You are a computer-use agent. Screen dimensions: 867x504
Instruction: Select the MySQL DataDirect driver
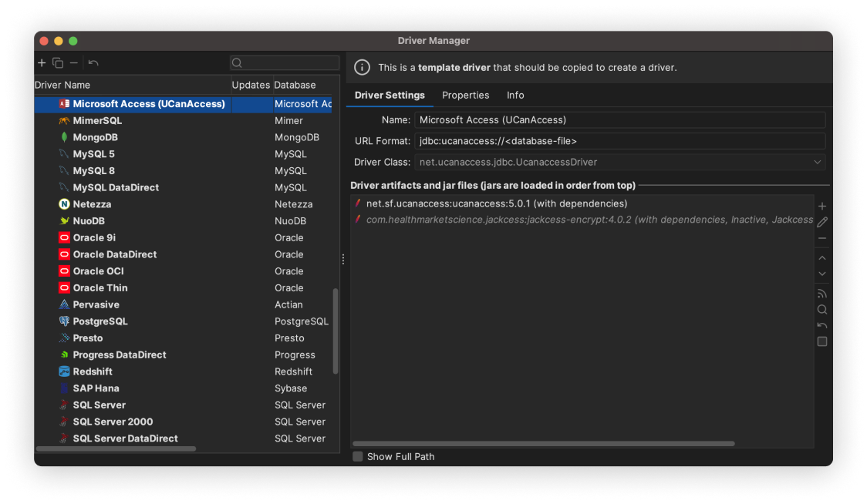tap(183, 187)
